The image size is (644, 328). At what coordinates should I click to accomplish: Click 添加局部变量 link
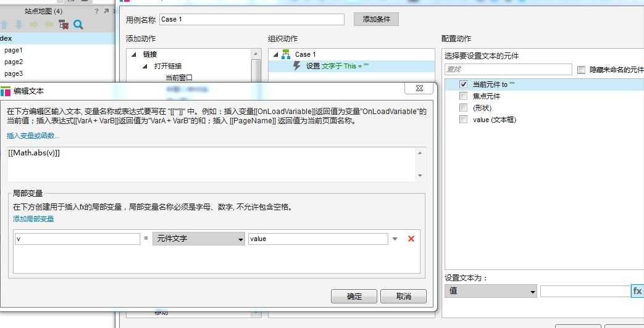pyautogui.click(x=33, y=219)
